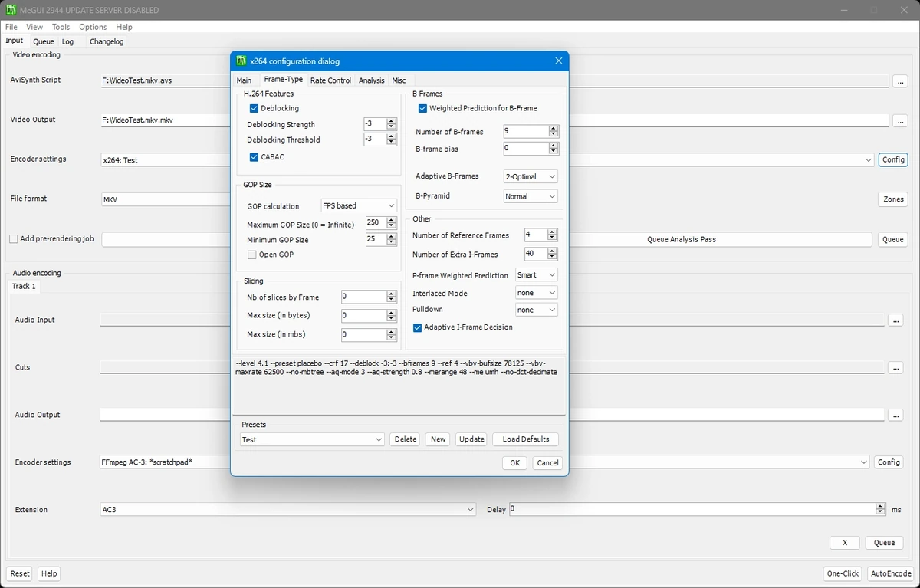The image size is (920, 588).
Task: Close the x264 configuration dialog
Action: tap(558, 61)
